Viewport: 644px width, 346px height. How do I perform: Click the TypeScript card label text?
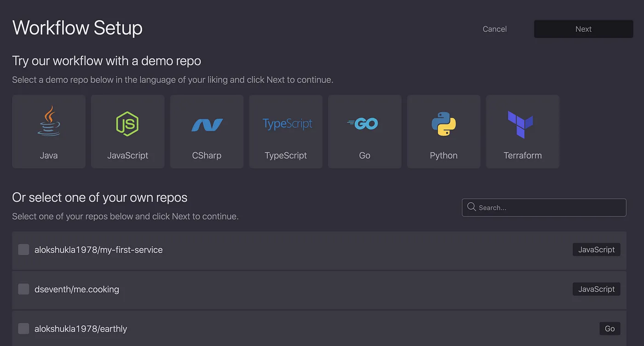coord(286,156)
